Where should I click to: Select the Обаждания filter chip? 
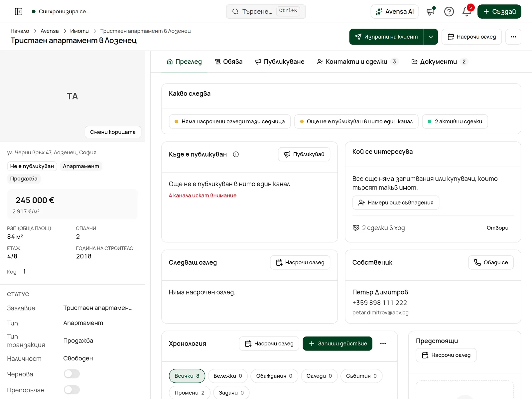point(274,376)
